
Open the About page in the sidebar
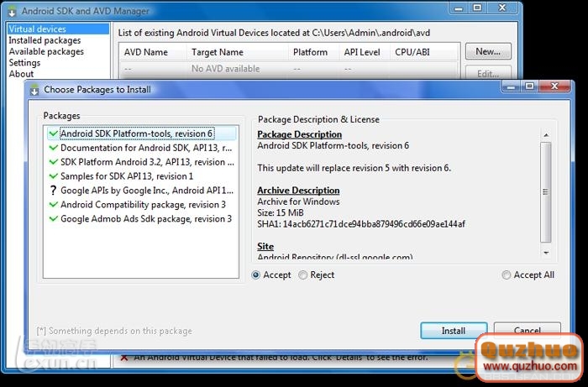pyautogui.click(x=21, y=74)
